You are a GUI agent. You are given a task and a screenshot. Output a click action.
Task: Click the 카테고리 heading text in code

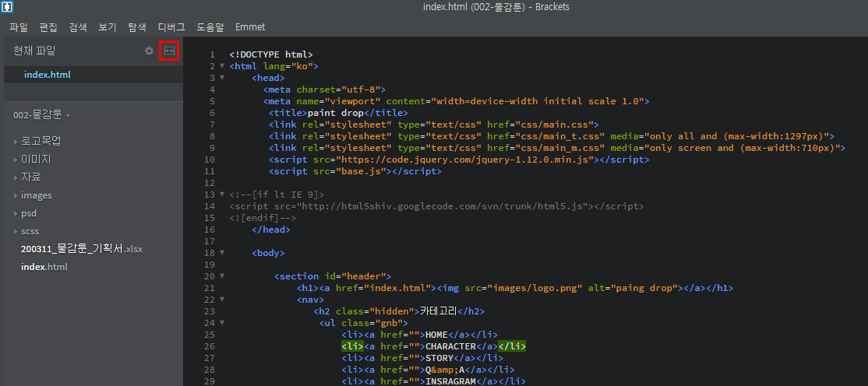[439, 311]
